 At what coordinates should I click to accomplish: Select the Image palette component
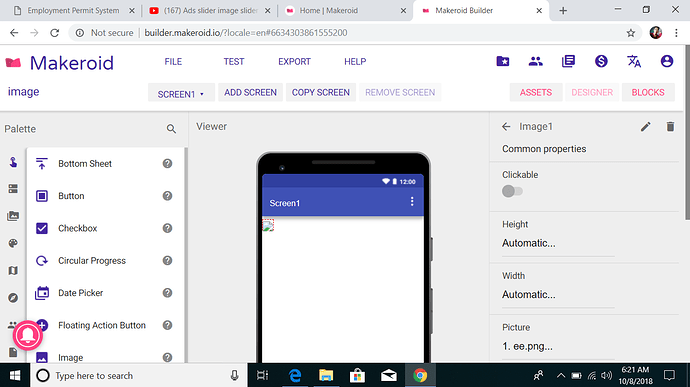[x=106, y=357]
